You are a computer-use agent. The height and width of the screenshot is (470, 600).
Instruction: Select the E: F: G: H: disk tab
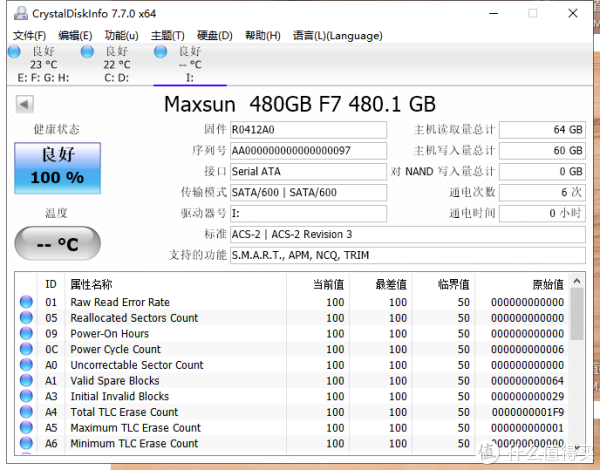click(x=43, y=64)
